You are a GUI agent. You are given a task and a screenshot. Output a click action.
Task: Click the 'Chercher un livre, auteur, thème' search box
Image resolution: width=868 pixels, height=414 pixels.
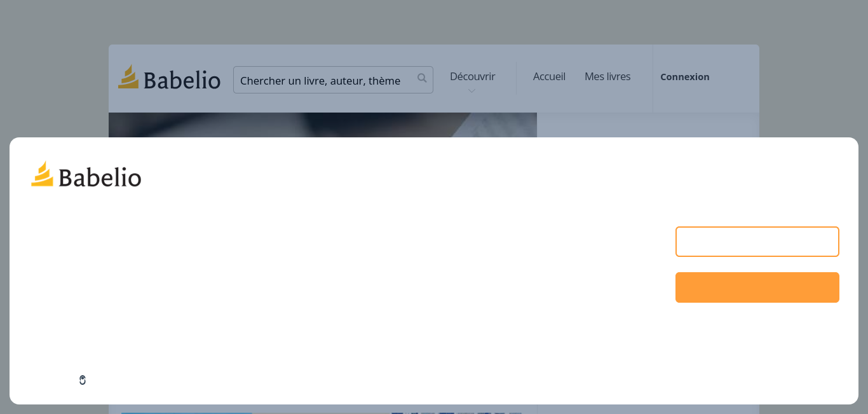[333, 80]
